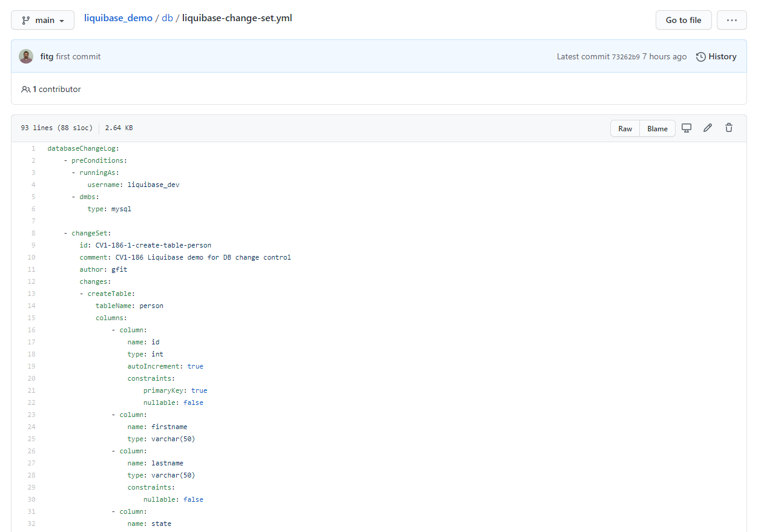
Task: Click the History clock icon
Action: [700, 57]
